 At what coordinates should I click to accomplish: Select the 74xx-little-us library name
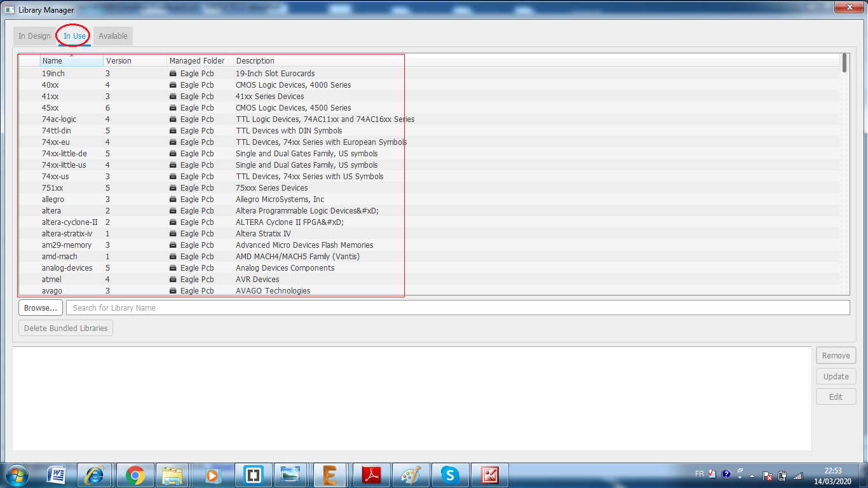64,165
